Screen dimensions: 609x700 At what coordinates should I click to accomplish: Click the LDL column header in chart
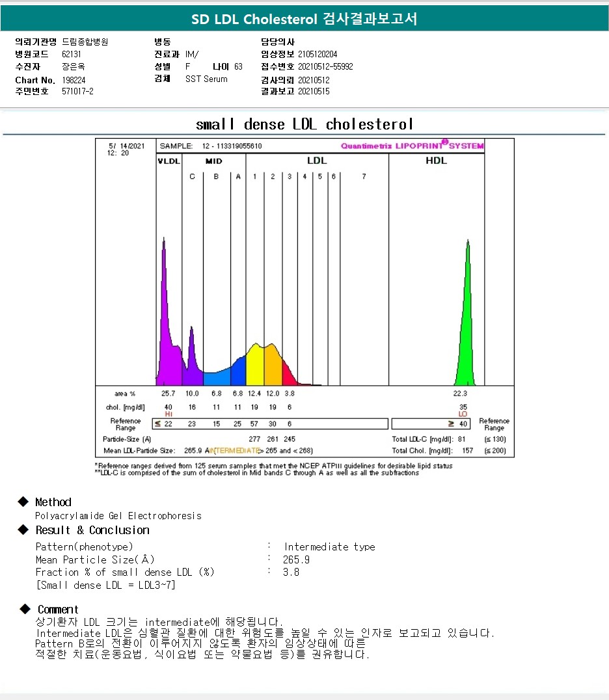pyautogui.click(x=317, y=161)
